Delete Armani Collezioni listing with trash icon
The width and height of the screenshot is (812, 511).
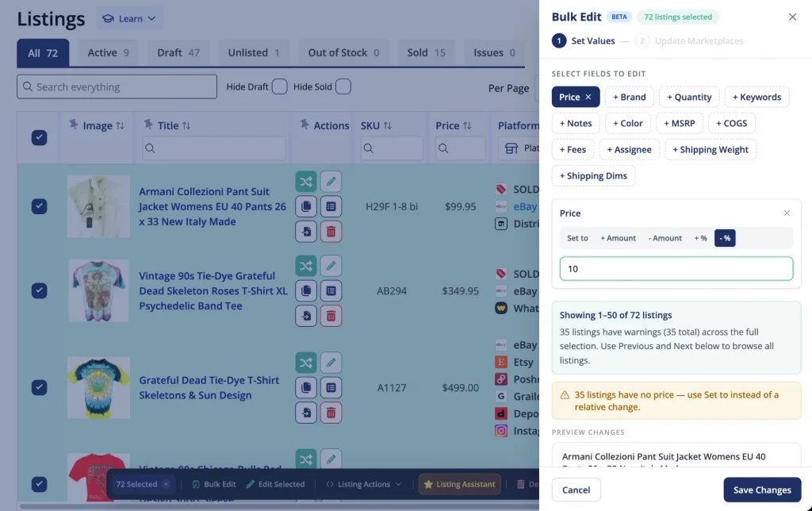point(331,231)
